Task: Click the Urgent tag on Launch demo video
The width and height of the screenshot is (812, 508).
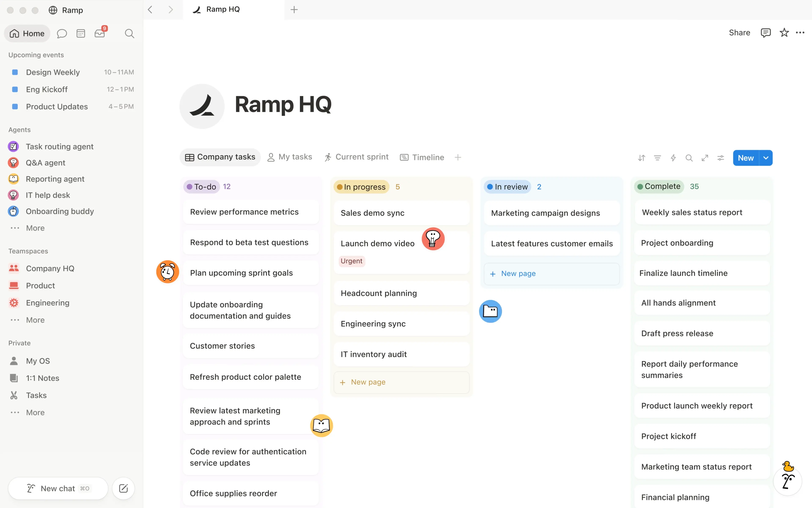Action: 352,261
